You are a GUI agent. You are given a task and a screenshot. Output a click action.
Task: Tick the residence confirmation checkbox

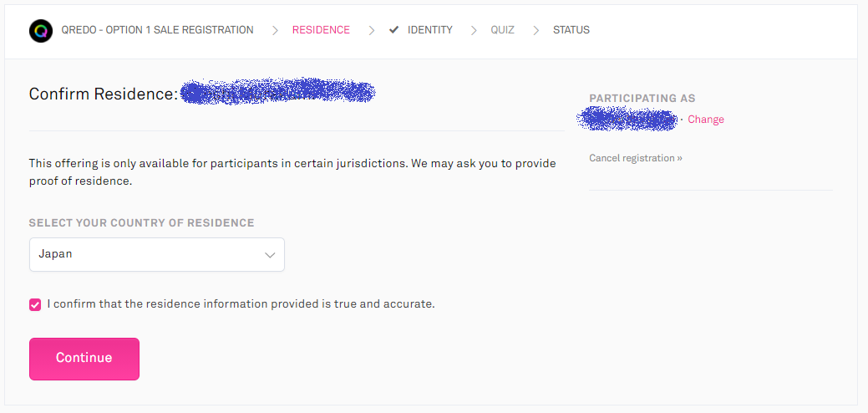(x=35, y=304)
